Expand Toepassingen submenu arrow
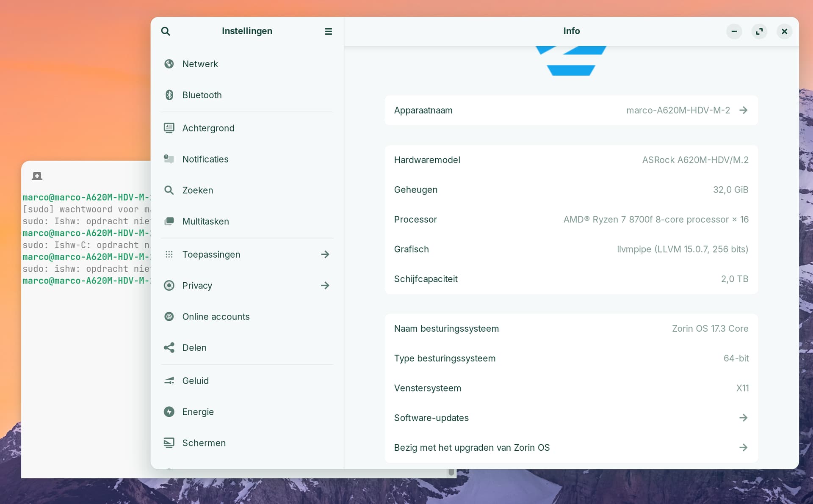 325,254
